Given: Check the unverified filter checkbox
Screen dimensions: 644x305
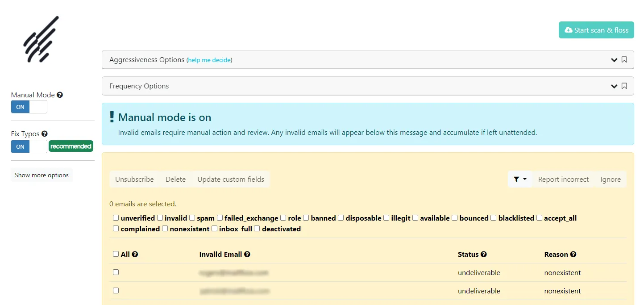Looking at the screenshot, I should [116, 218].
